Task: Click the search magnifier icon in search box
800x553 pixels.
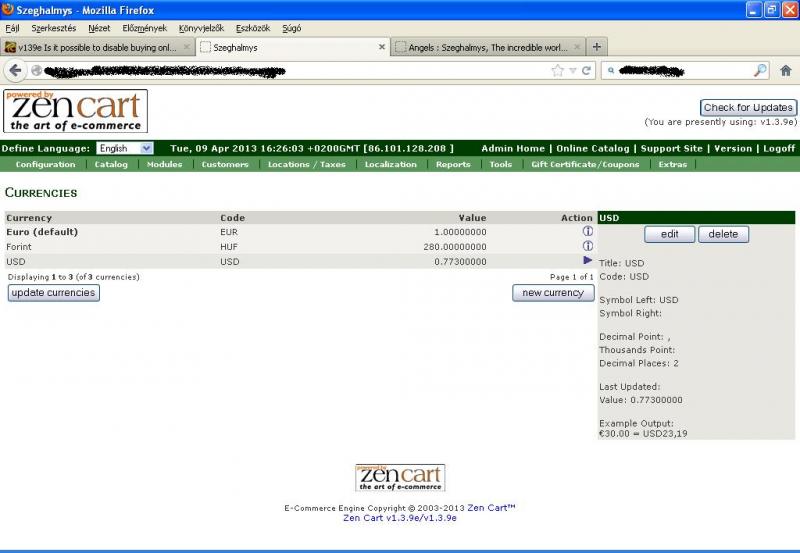Action: click(x=760, y=70)
